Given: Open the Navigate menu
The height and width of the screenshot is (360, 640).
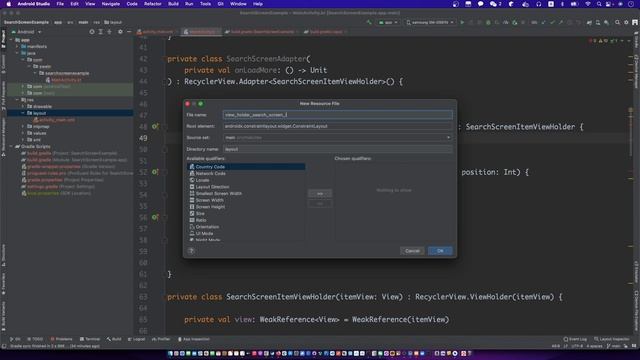Looking at the screenshot, I should pos(111,4).
